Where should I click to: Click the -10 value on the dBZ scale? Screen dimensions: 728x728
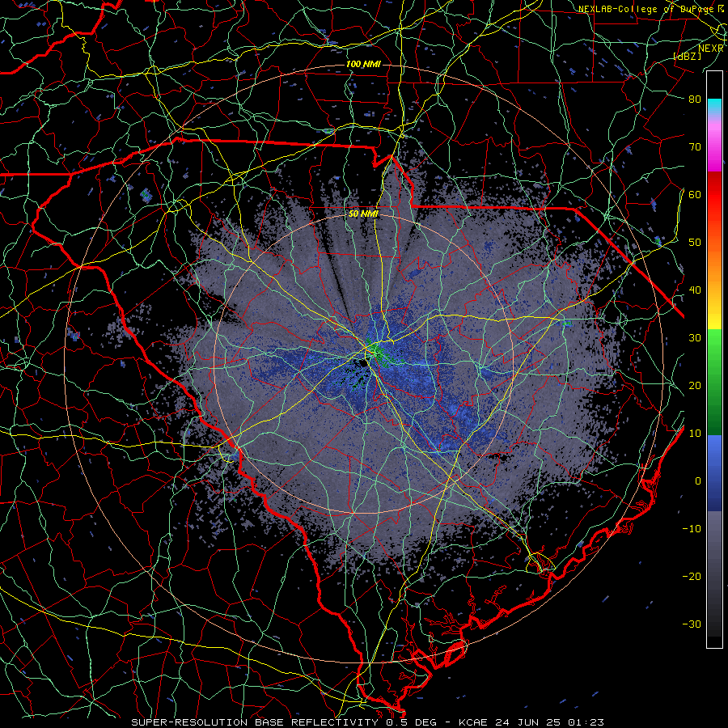(x=692, y=529)
